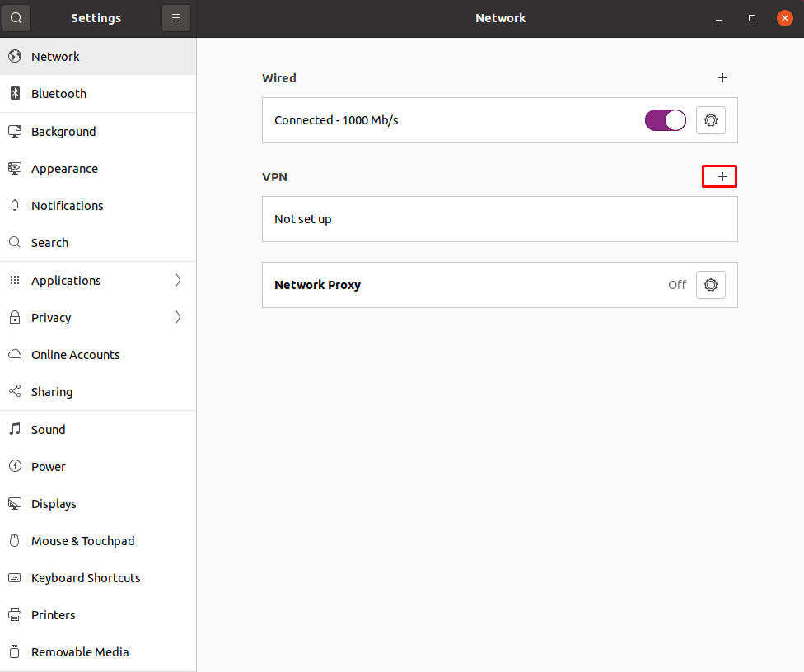Open Displays settings panel

[54, 504]
